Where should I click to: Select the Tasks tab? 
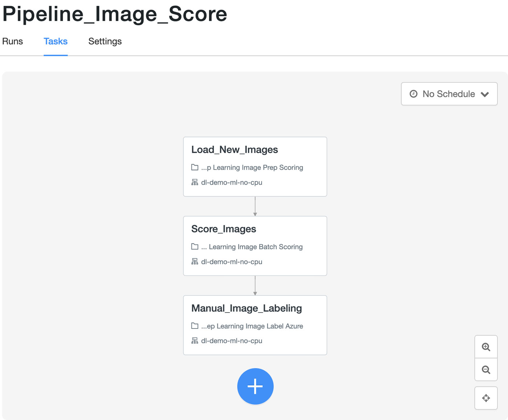[x=56, y=41]
